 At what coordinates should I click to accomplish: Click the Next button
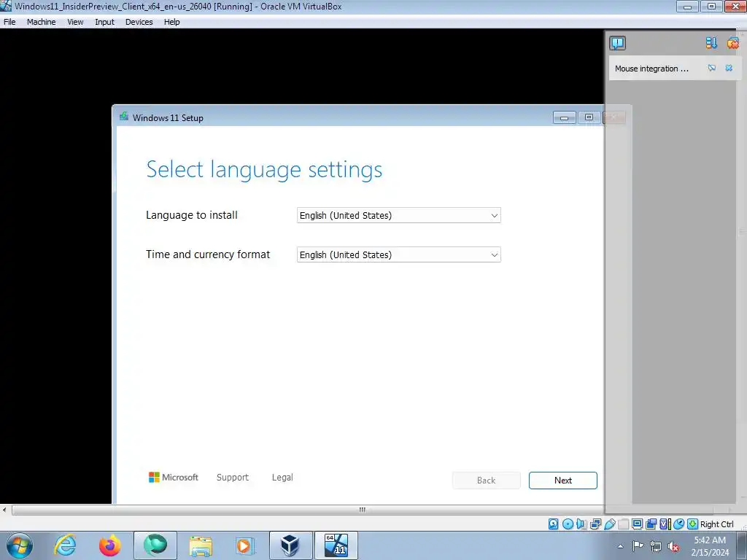562,481
